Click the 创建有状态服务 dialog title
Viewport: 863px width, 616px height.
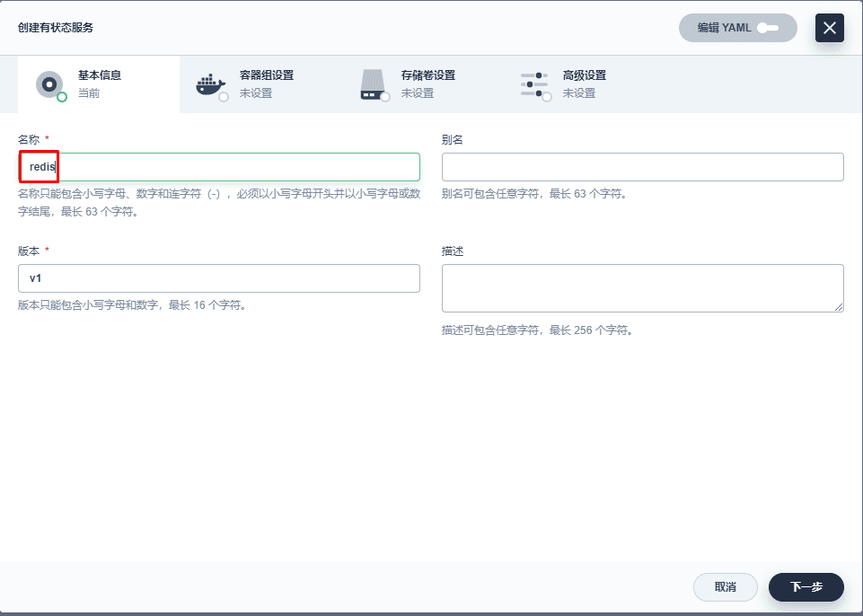click(x=56, y=28)
